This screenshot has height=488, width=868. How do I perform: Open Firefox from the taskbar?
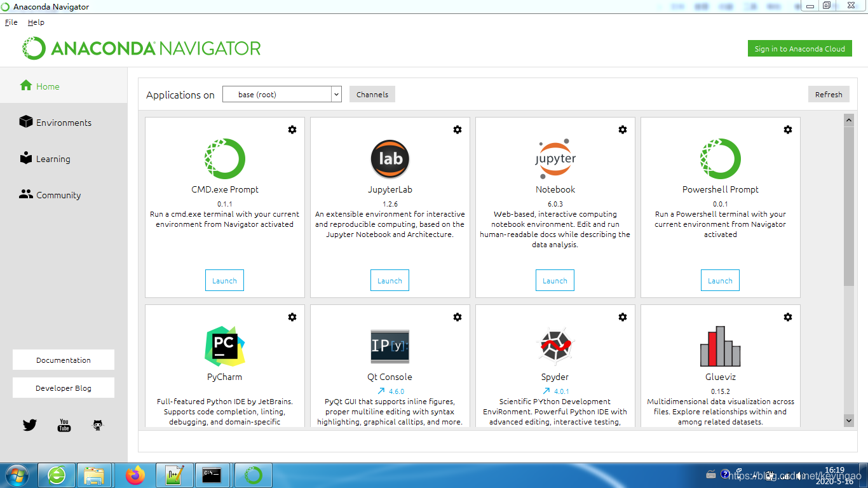[135, 475]
